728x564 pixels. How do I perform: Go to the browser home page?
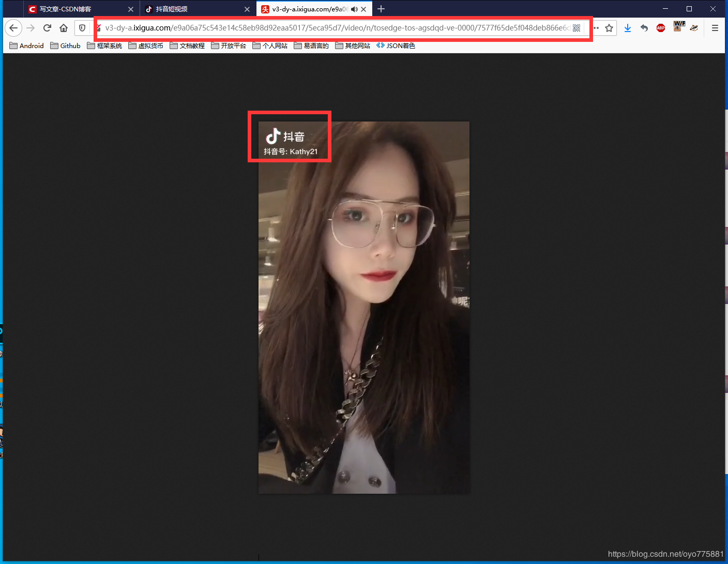coord(64,28)
